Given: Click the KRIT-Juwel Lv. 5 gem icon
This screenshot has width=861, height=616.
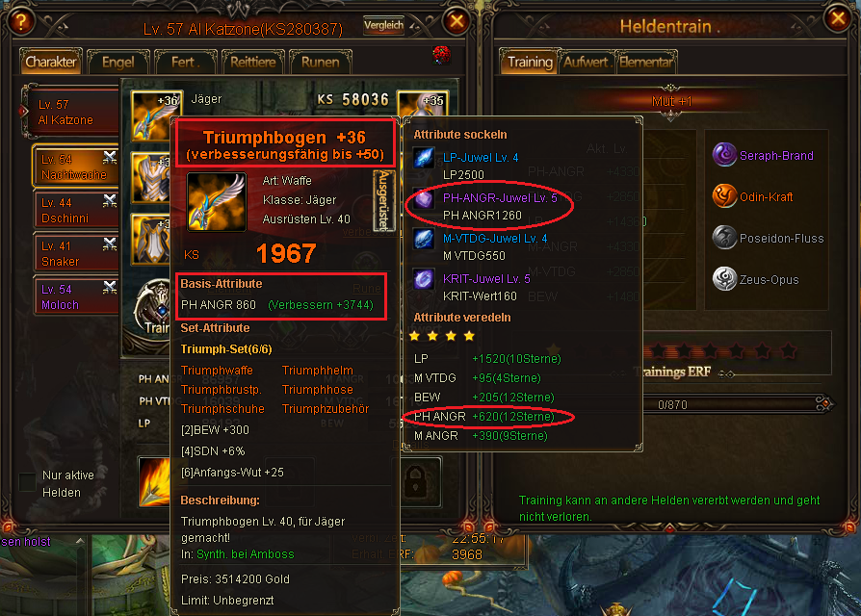Looking at the screenshot, I should (424, 279).
